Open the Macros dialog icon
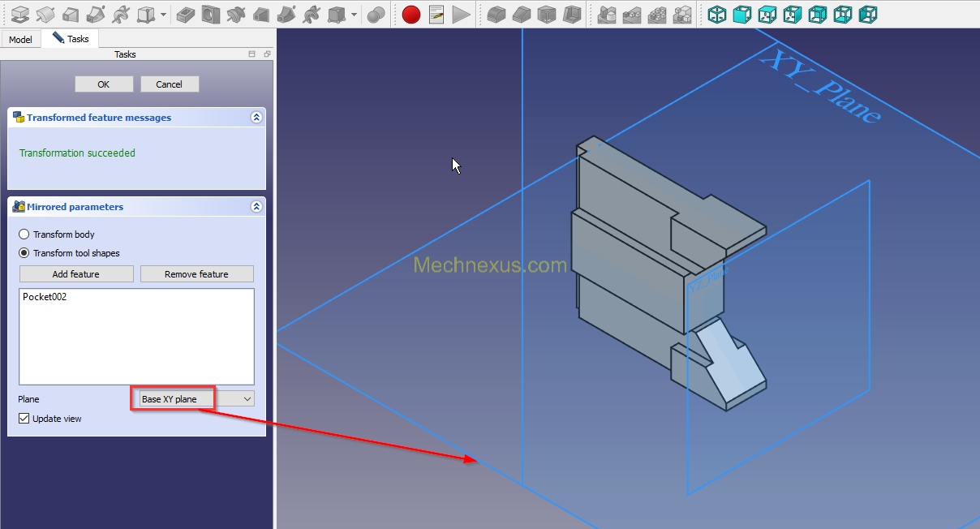The image size is (980, 529). (x=436, y=14)
